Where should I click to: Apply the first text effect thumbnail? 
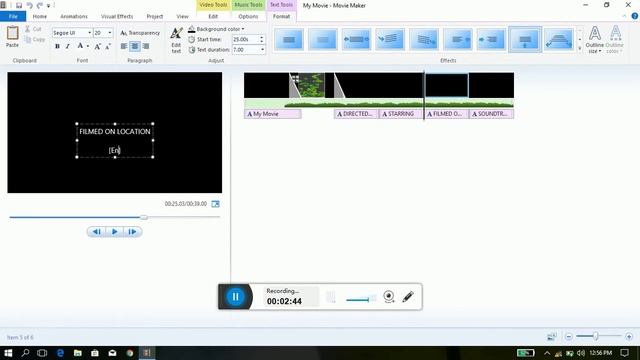click(x=289, y=40)
